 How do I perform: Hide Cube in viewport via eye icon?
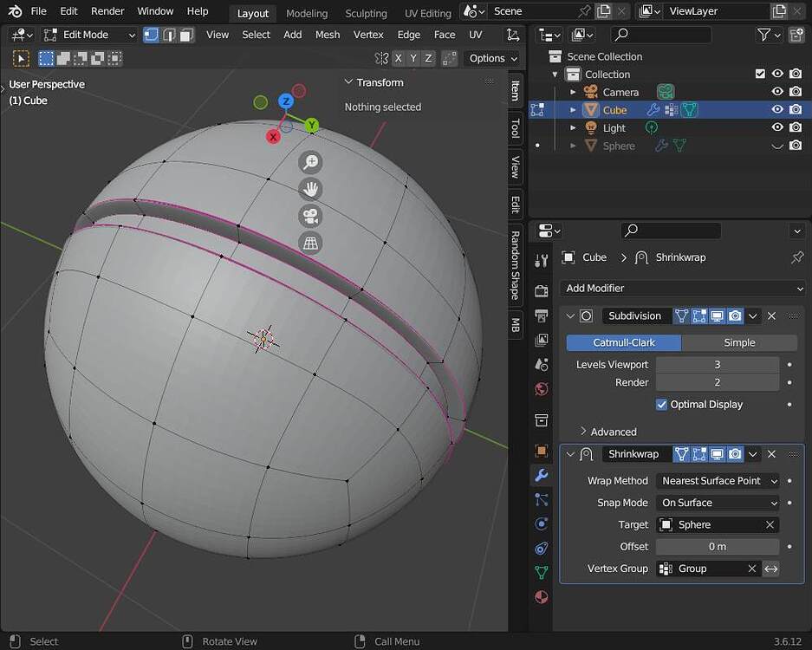tap(777, 109)
